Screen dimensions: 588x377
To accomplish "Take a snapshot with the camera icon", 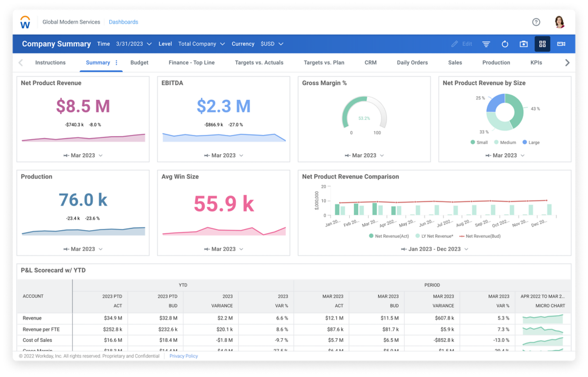I will click(524, 43).
